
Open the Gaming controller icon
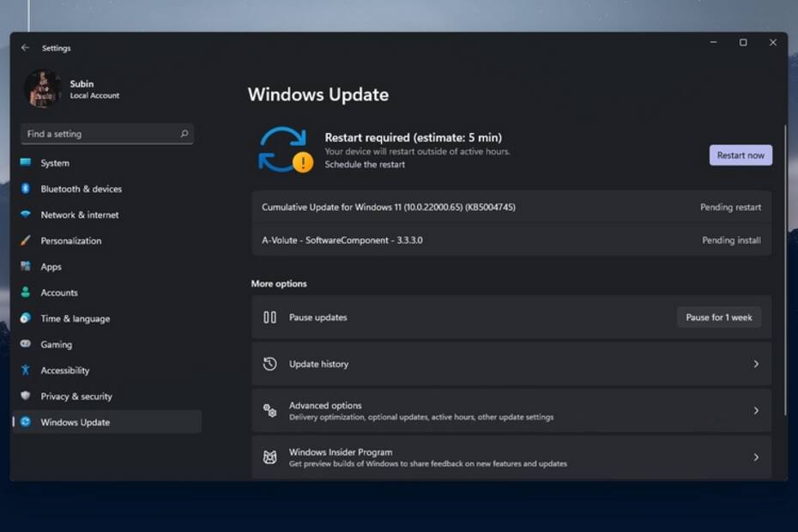(26, 344)
